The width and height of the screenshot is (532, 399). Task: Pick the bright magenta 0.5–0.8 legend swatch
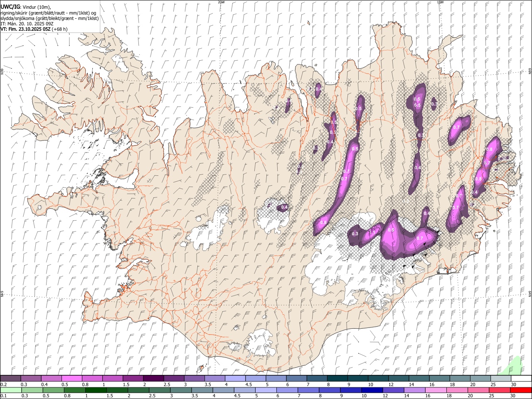click(x=71, y=378)
